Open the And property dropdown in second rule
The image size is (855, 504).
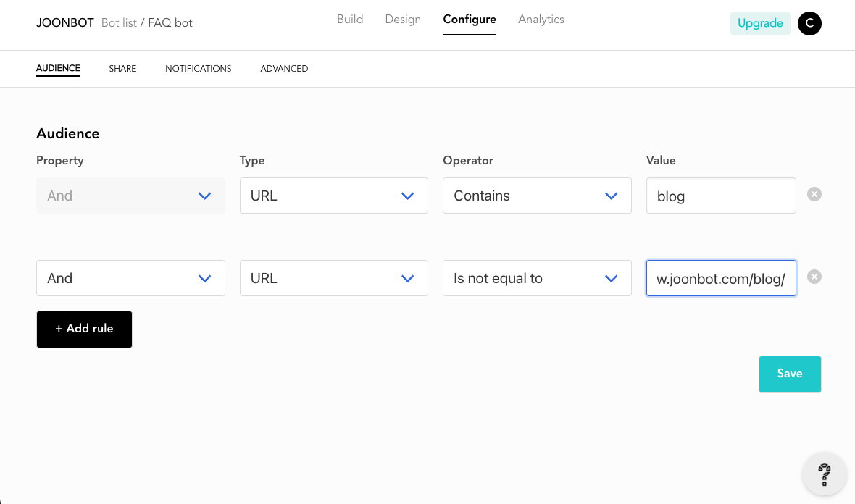(x=130, y=278)
